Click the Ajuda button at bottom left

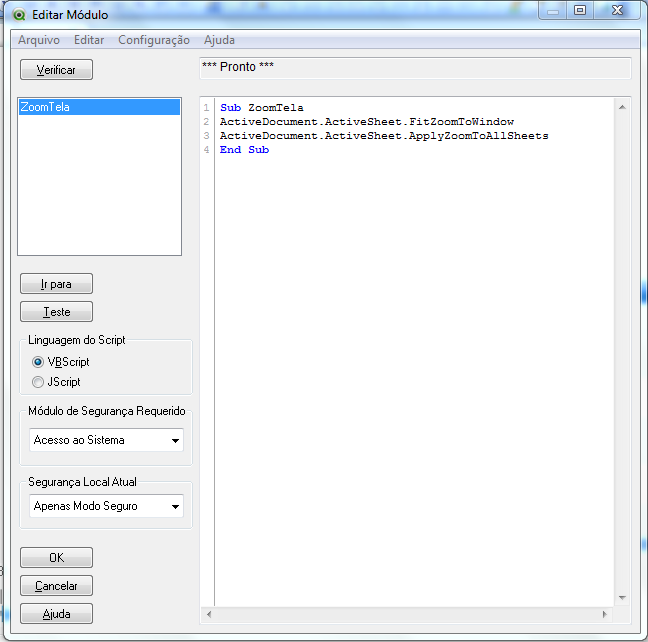point(56,614)
